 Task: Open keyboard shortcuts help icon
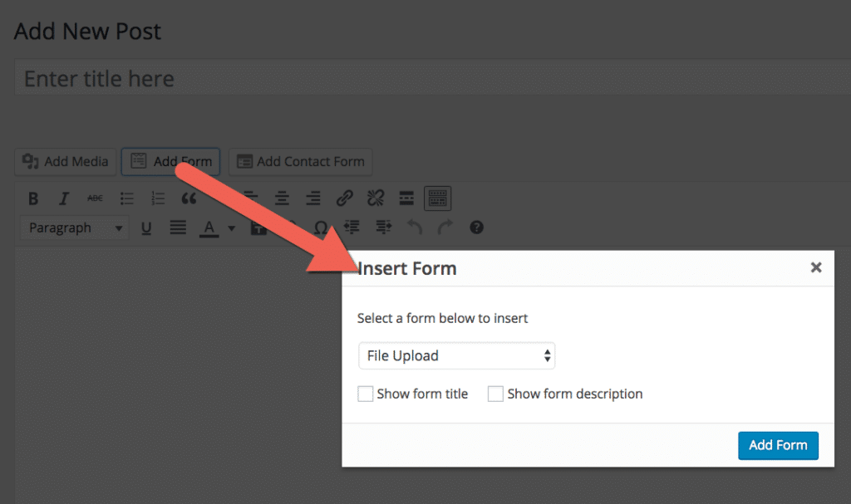click(476, 228)
